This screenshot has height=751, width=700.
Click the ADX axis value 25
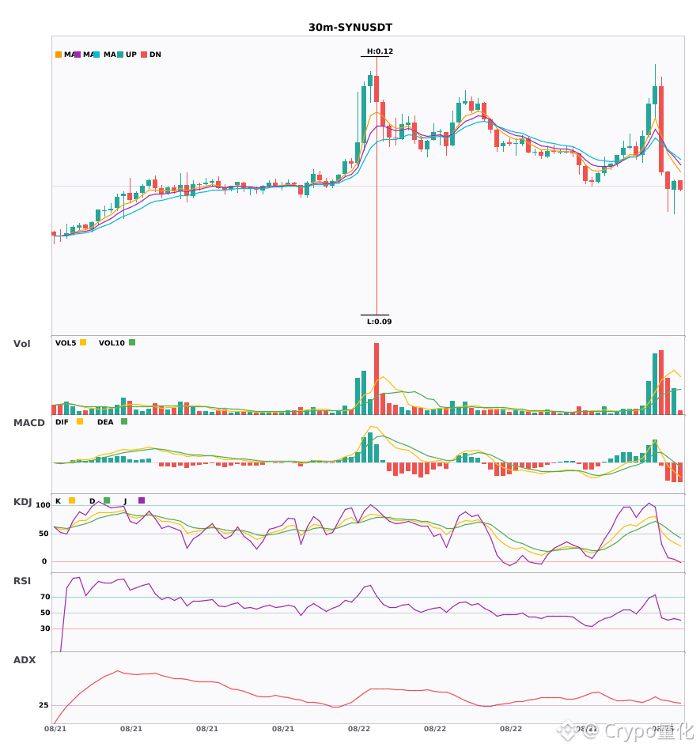click(x=44, y=705)
